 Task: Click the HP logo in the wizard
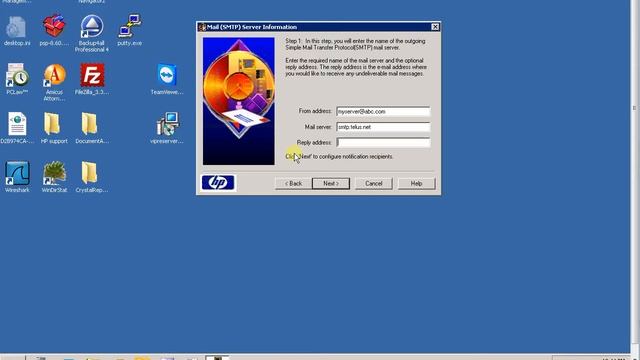click(218, 183)
